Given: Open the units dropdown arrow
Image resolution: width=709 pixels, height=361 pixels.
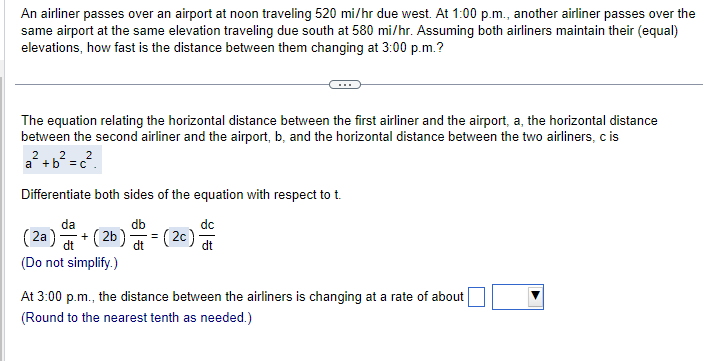Looking at the screenshot, I should [535, 296].
